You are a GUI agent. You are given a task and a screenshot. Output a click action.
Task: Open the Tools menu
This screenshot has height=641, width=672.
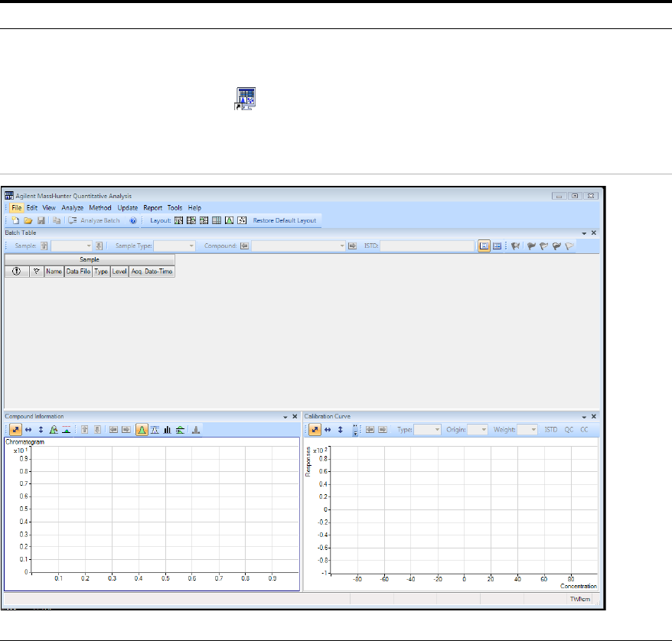(x=175, y=207)
